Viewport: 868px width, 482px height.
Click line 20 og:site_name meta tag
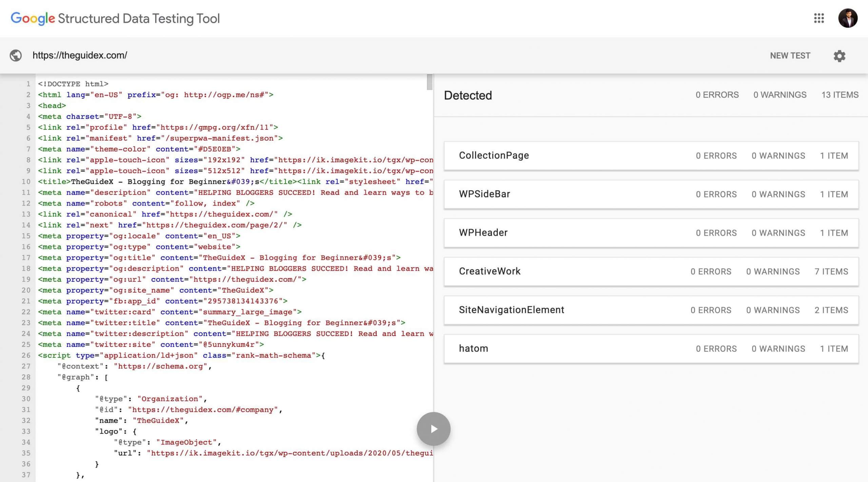click(x=156, y=290)
